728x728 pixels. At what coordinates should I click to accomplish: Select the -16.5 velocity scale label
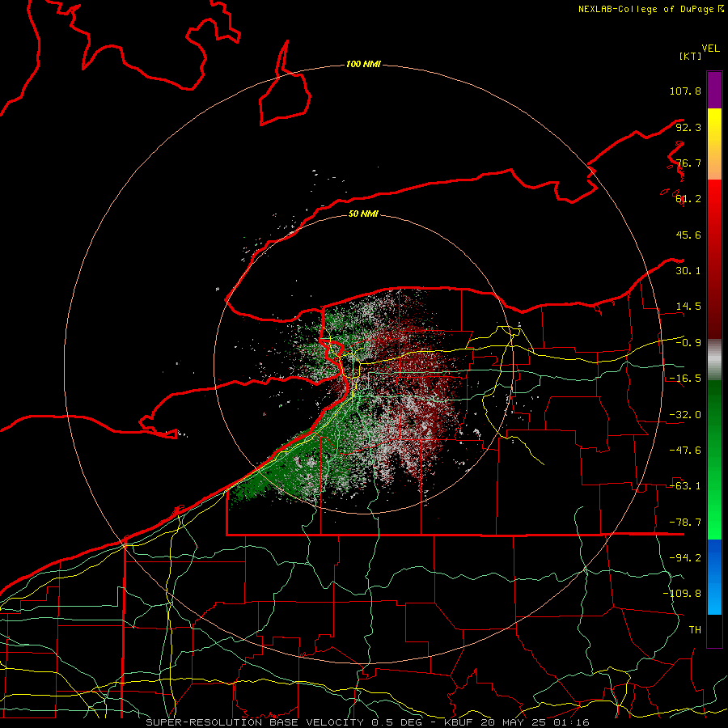click(x=685, y=379)
